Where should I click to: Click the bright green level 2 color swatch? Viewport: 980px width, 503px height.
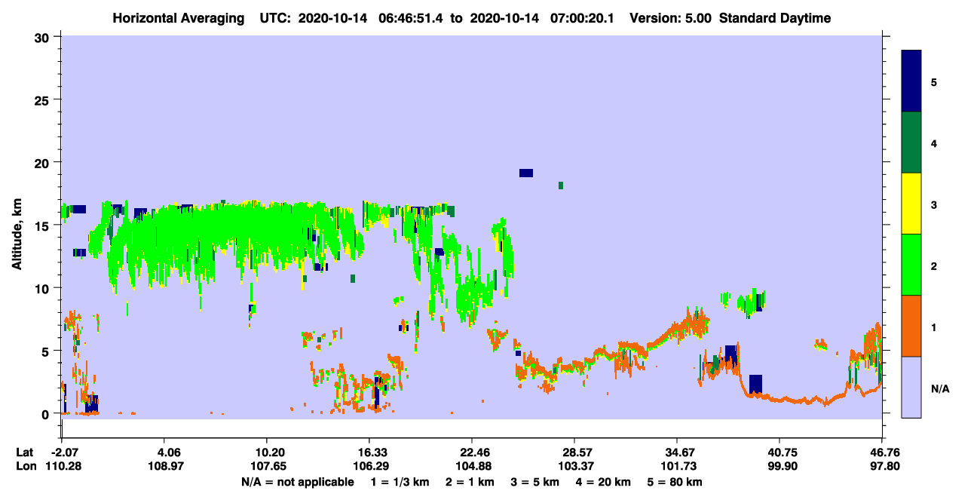[x=911, y=265]
